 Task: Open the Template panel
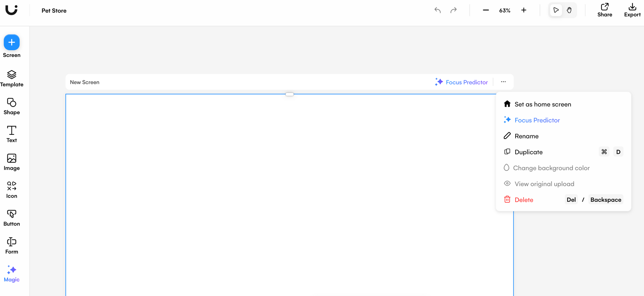(12, 79)
